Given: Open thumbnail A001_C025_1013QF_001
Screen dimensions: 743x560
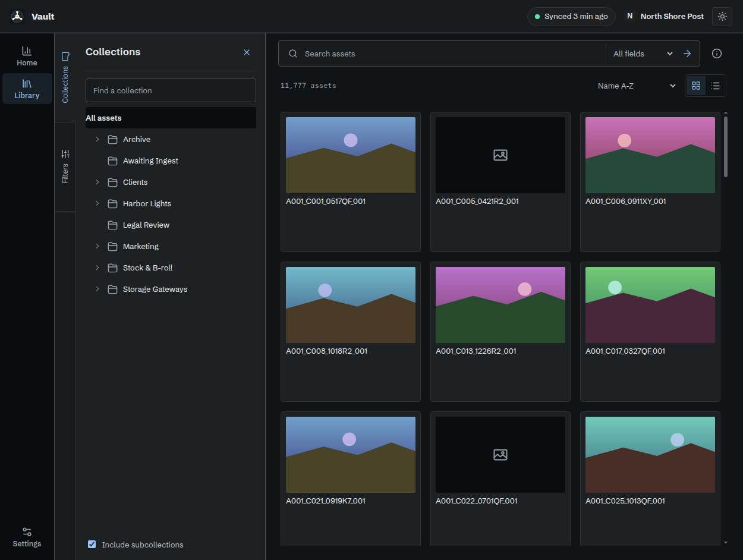Looking at the screenshot, I should pos(650,455).
